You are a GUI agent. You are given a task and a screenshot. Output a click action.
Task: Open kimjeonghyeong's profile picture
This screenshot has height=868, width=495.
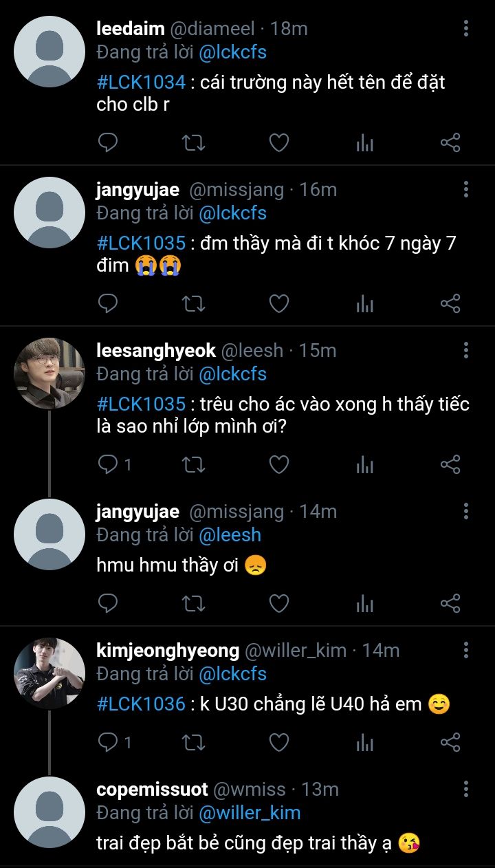[49, 673]
